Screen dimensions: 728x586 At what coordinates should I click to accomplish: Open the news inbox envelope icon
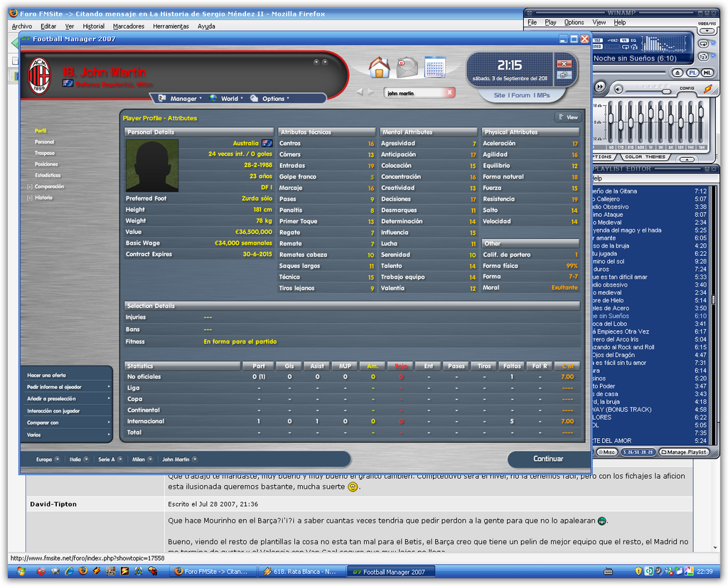pyautogui.click(x=407, y=68)
